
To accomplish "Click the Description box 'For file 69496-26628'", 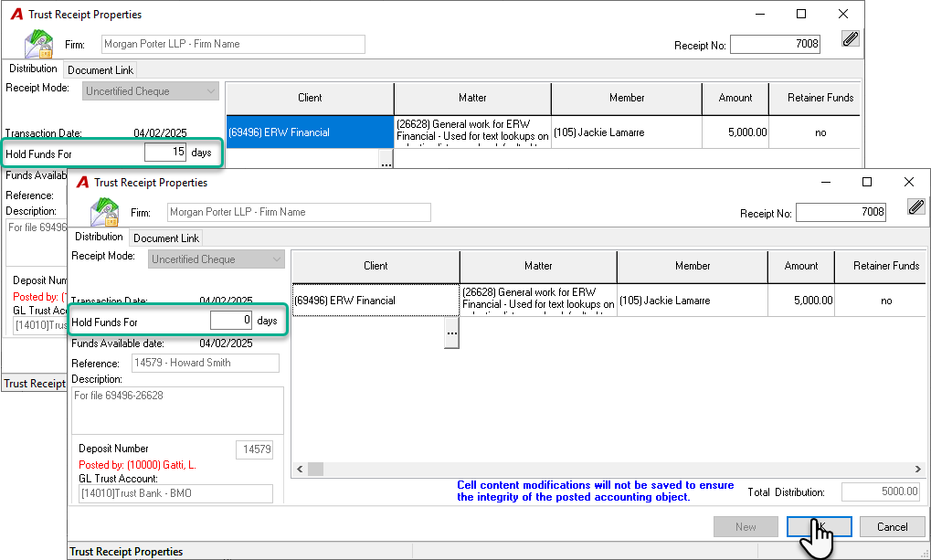I will coord(177,410).
